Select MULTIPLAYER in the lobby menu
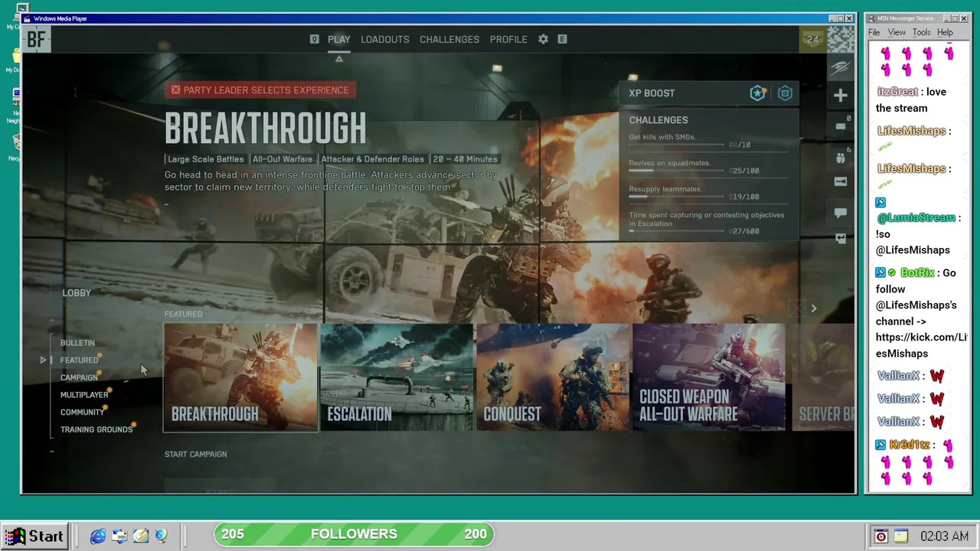980x551 pixels. (84, 395)
